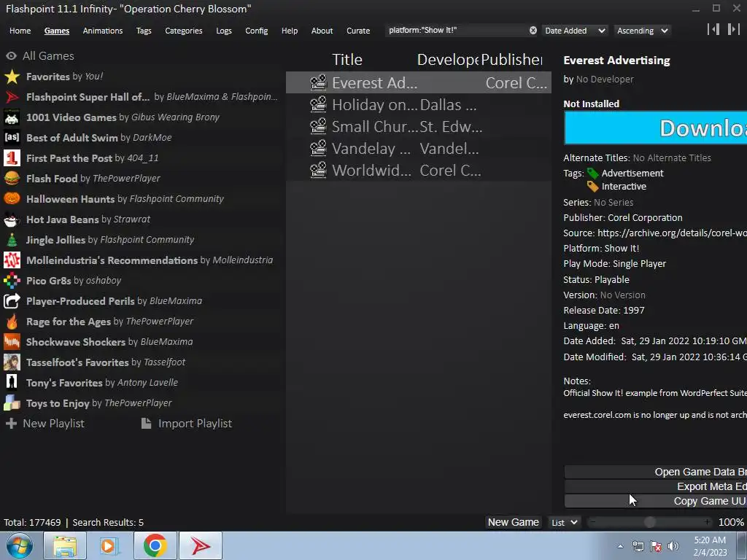
Task: Click in the search input field
Action: pos(457,31)
